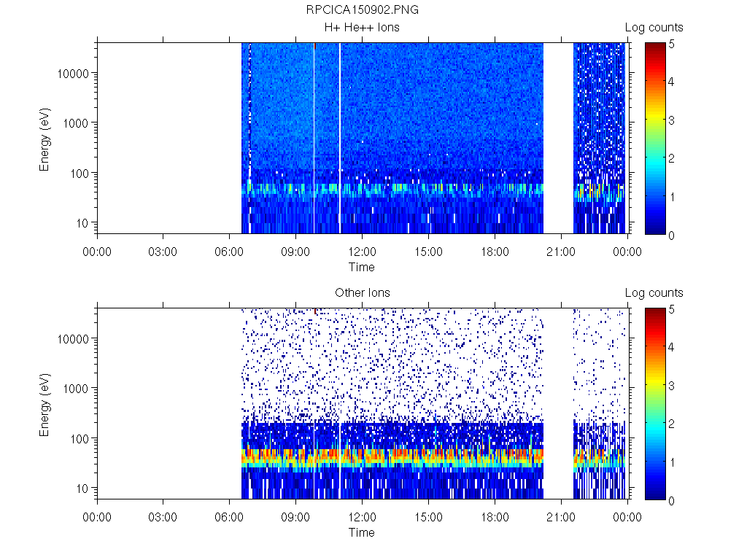747x560 pixels.
Task: Click 12:00 tick label on top plot
Action: coord(362,252)
